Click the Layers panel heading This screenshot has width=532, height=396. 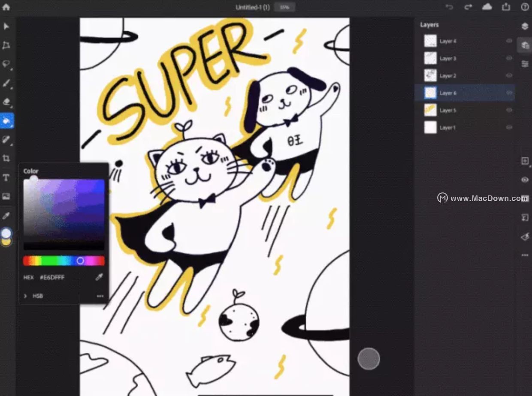(x=429, y=25)
